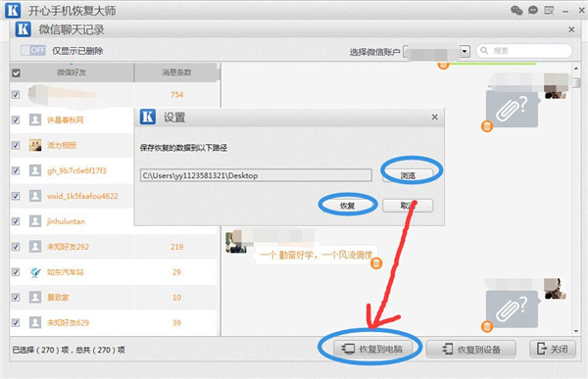Click the 关闭 button at bottom right
588x379 pixels.
pos(553,349)
